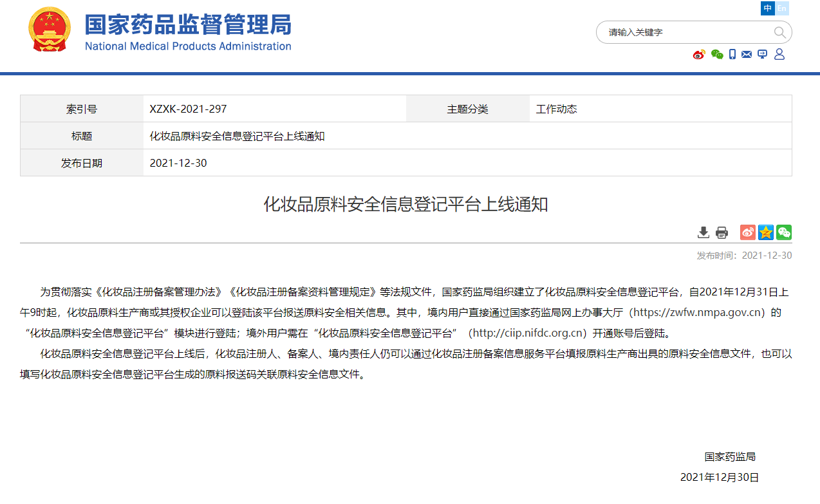Open the user account icon in the header
820x504 pixels.
point(779,55)
